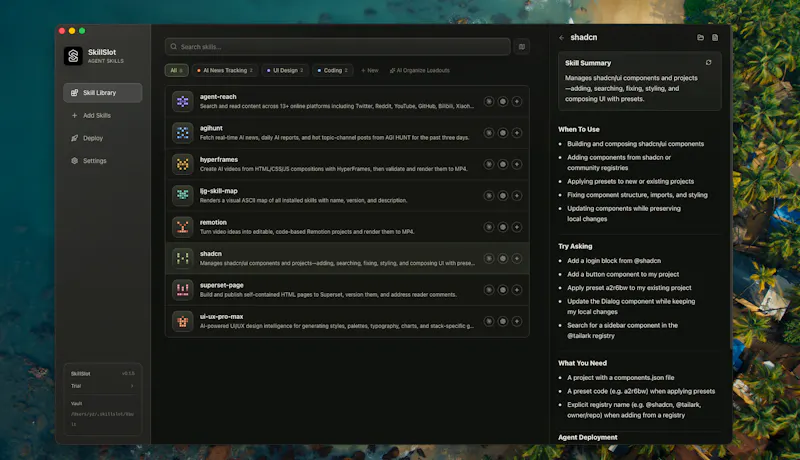The height and width of the screenshot is (460, 800).
Task: Click the SkillSlot logo icon in the sidebar
Action: pos(73,56)
